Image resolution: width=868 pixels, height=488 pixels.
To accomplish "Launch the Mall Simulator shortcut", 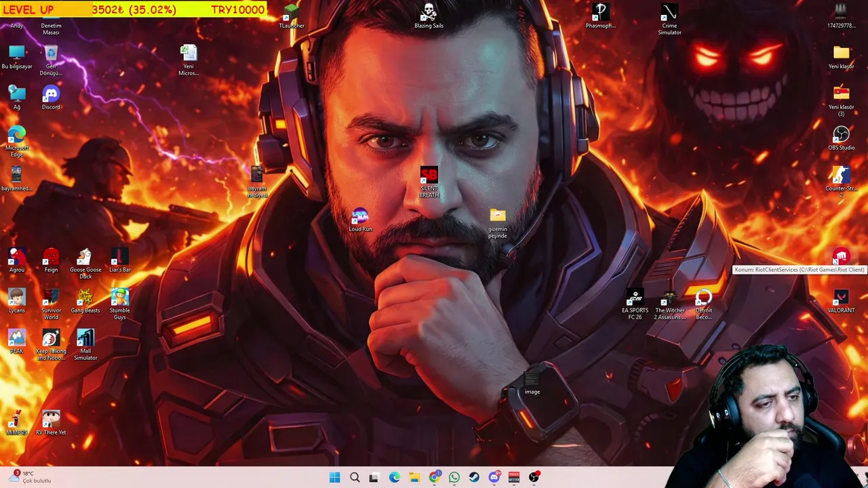I will coord(85,346).
